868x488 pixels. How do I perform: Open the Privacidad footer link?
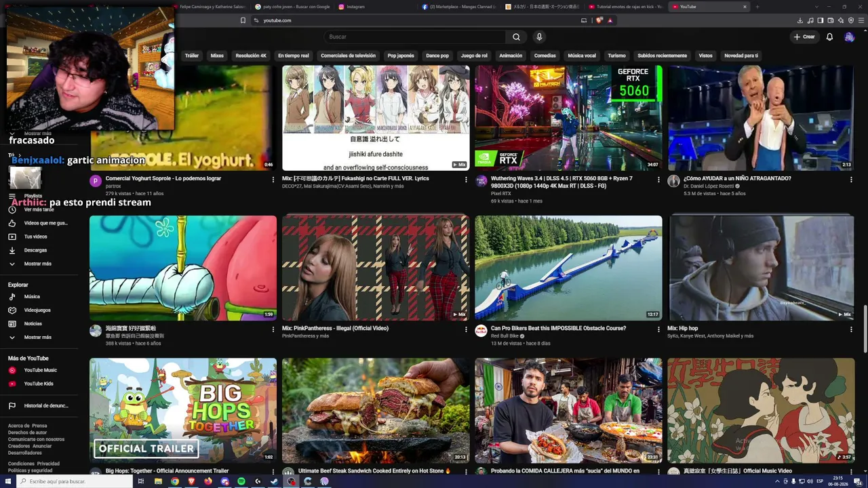point(48,464)
